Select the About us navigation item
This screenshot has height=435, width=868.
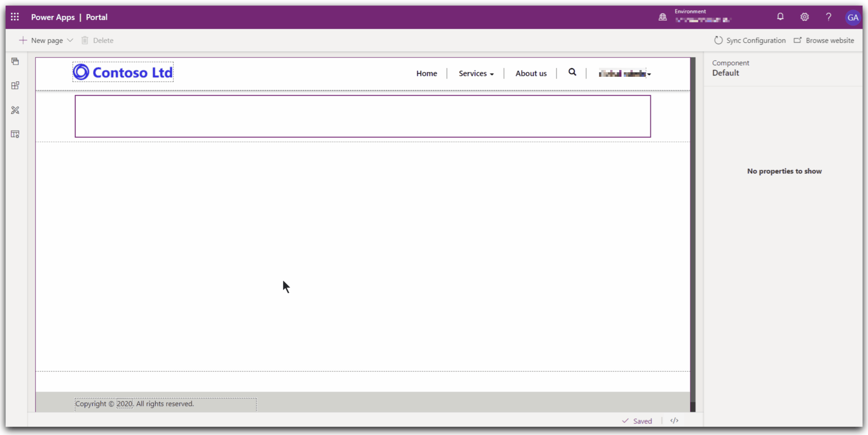530,74
